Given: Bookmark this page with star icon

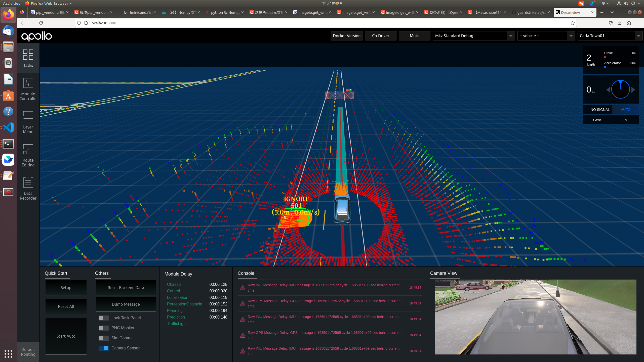Looking at the screenshot, I should (x=573, y=23).
